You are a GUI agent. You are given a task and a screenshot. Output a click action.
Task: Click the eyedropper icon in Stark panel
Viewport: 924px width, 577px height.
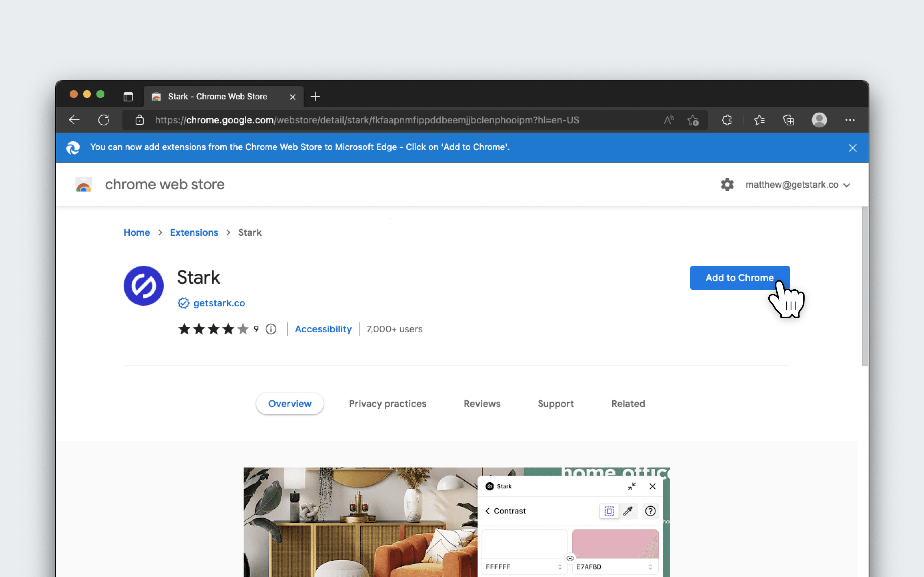[x=627, y=511]
